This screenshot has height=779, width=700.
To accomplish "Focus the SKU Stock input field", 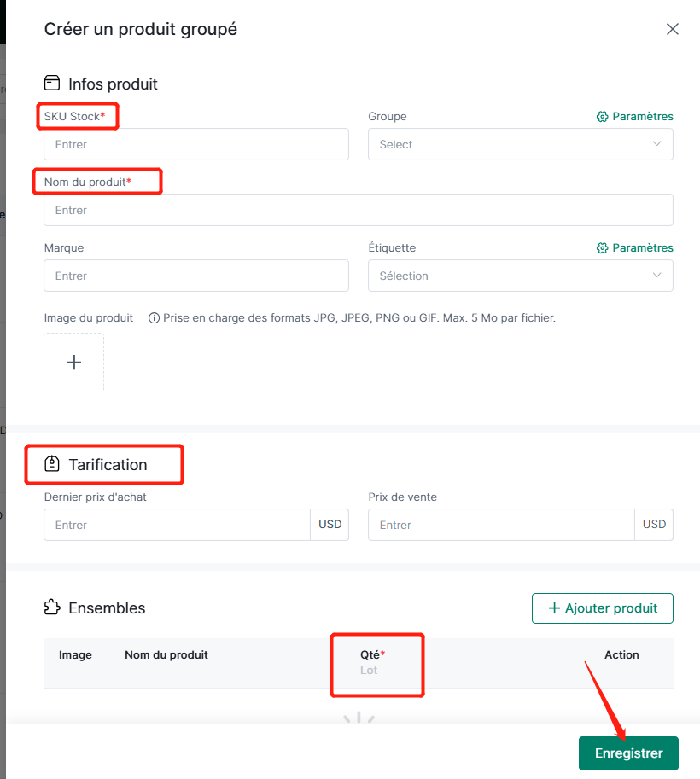I will tap(196, 144).
